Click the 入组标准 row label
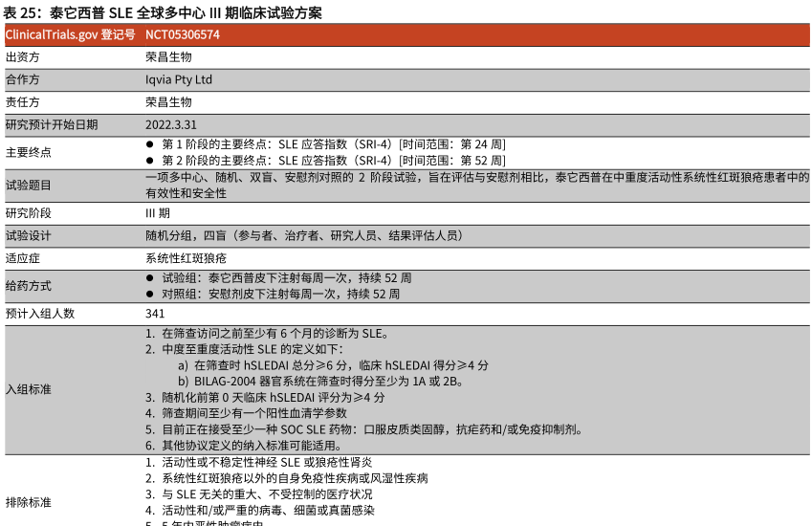The image size is (812, 526). pyautogui.click(x=29, y=389)
